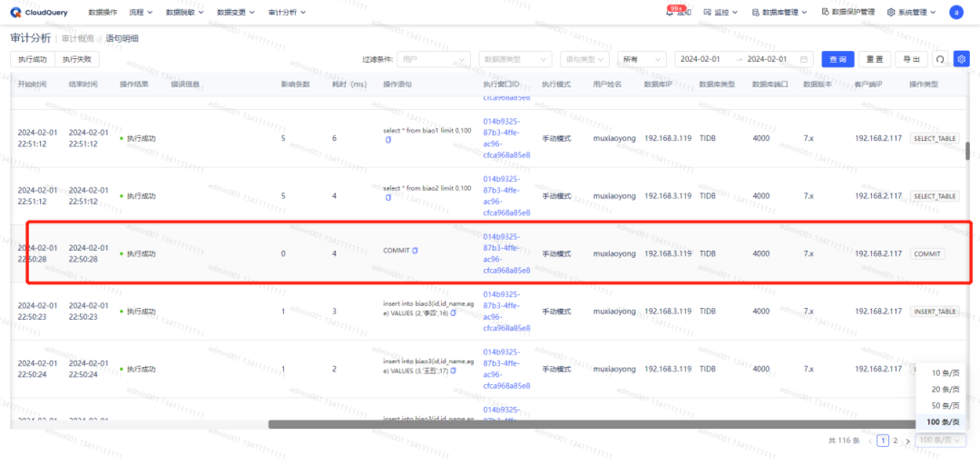Viewport: 980px width, 465px height.
Task: Open the 所有 filter dropdown
Action: point(642,59)
